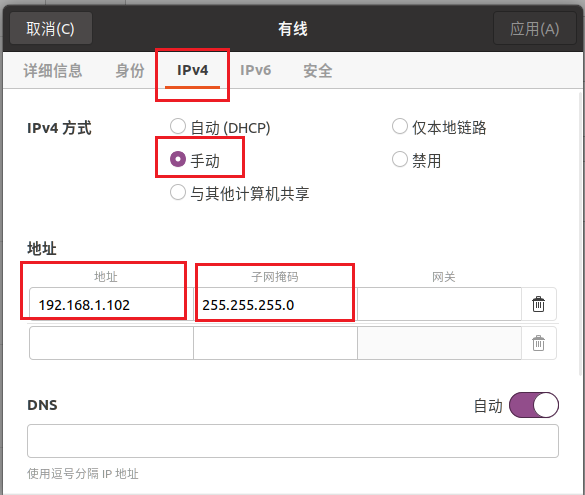Click the subnet mask field 255.255.255.0
Viewport: 585px width, 495px height.
point(275,304)
